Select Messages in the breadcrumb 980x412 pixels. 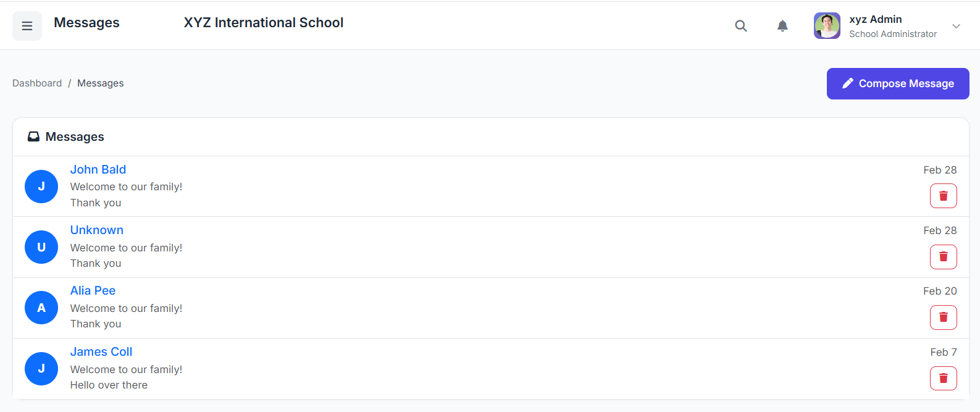(x=100, y=83)
